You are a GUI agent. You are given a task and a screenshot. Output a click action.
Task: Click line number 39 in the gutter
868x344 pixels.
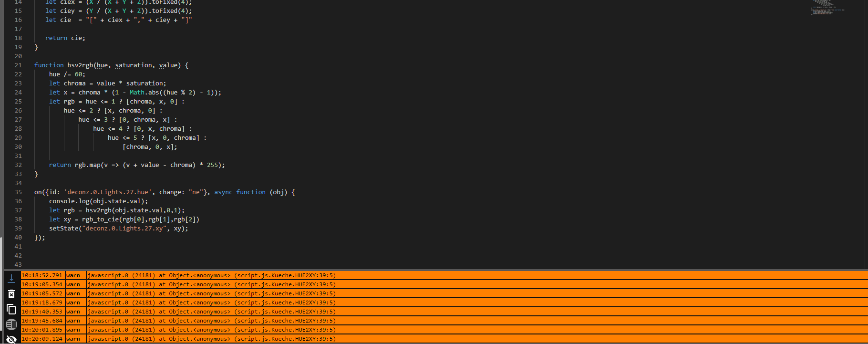coord(18,229)
